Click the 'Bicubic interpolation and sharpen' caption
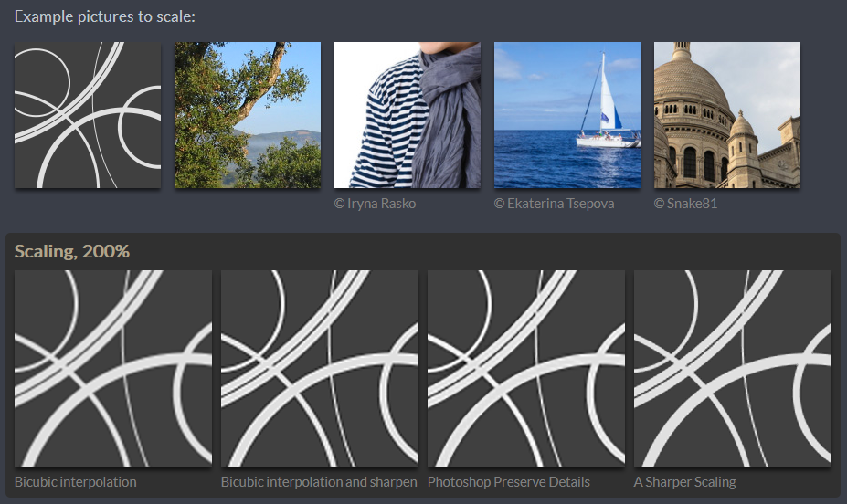The image size is (847, 504). click(x=319, y=482)
